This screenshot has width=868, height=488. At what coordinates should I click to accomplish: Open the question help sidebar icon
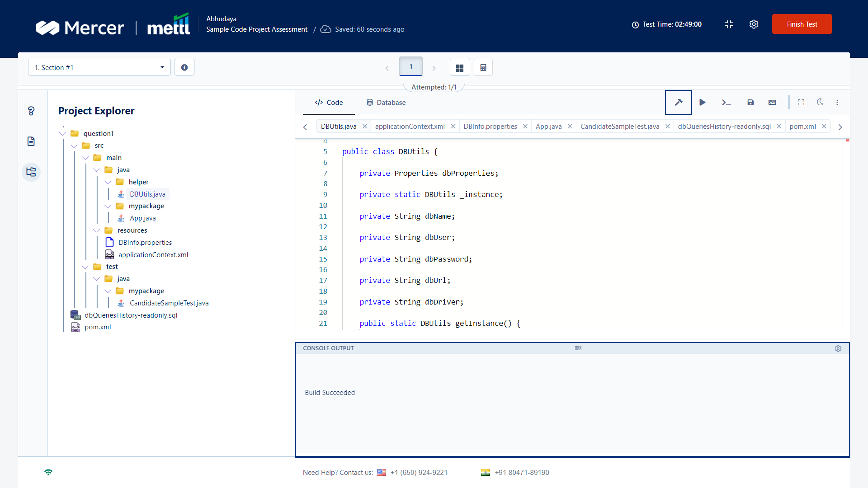31,111
